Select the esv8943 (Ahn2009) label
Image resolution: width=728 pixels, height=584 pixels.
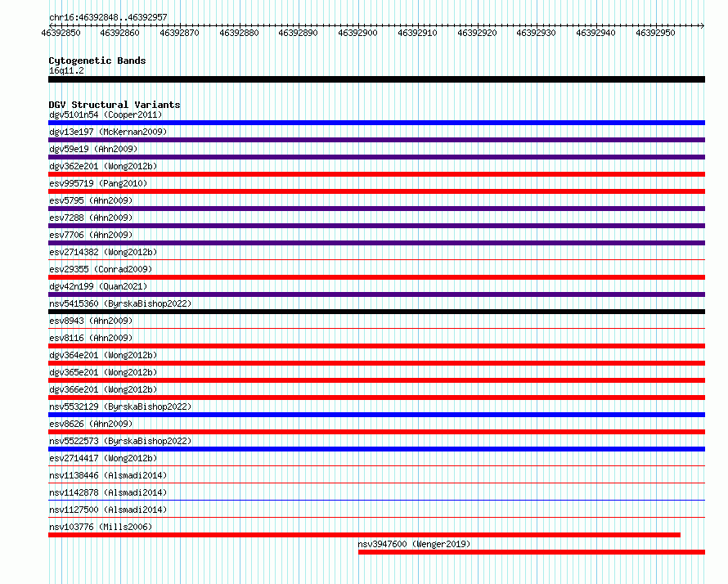pos(91,321)
